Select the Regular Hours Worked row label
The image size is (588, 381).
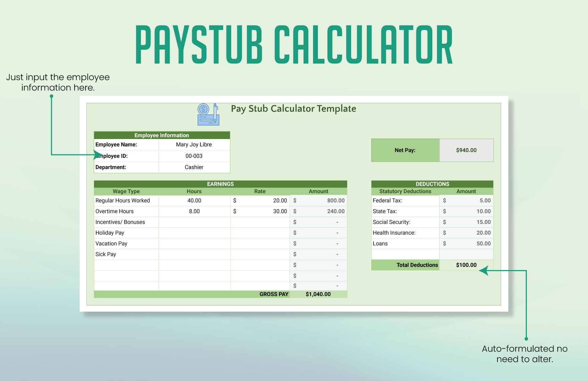pyautogui.click(x=123, y=201)
